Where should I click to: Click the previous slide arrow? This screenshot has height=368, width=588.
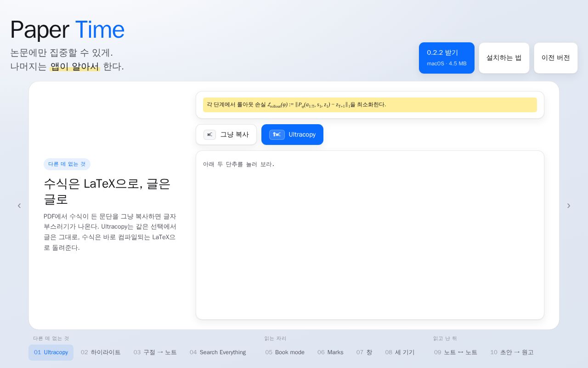tap(19, 206)
